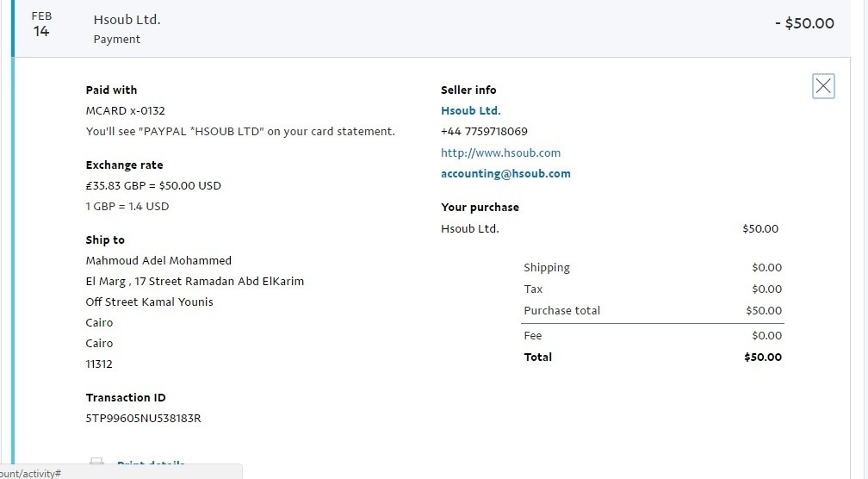Image resolution: width=868 pixels, height=479 pixels.
Task: Click the recipient name Mahmoud Adel Mohammed
Action: (x=158, y=261)
